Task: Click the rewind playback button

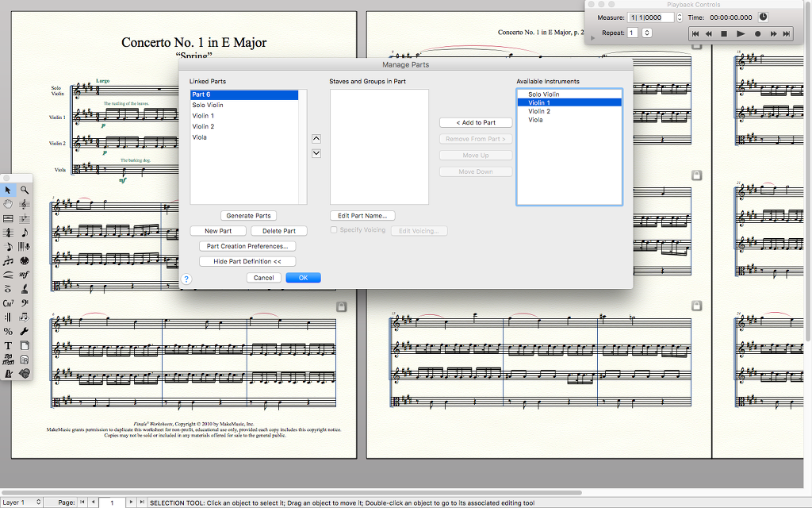Action: tap(709, 33)
